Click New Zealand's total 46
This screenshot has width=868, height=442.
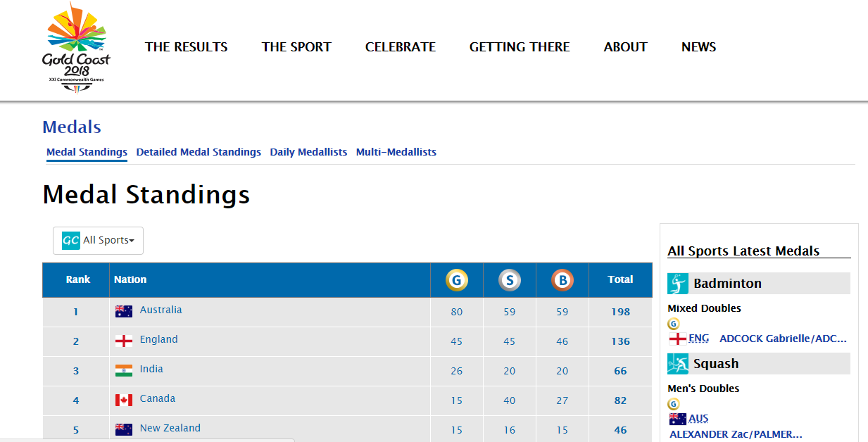point(620,430)
